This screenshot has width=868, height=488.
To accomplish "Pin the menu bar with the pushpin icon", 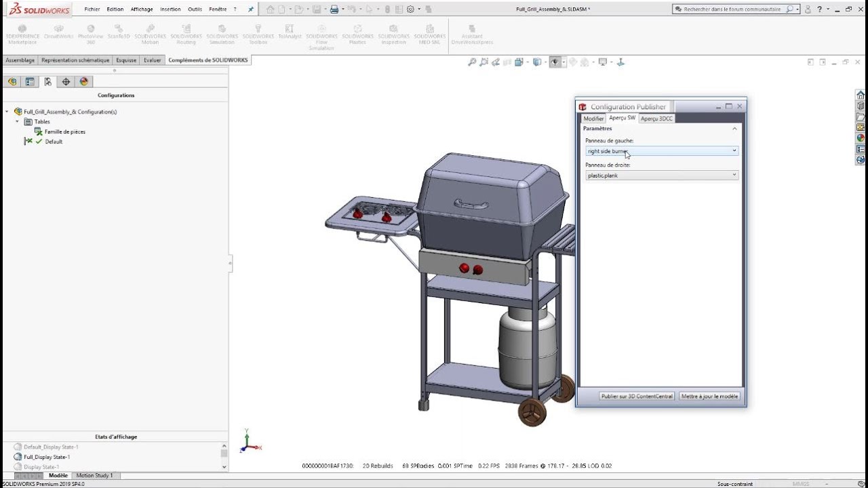I will 251,9.
